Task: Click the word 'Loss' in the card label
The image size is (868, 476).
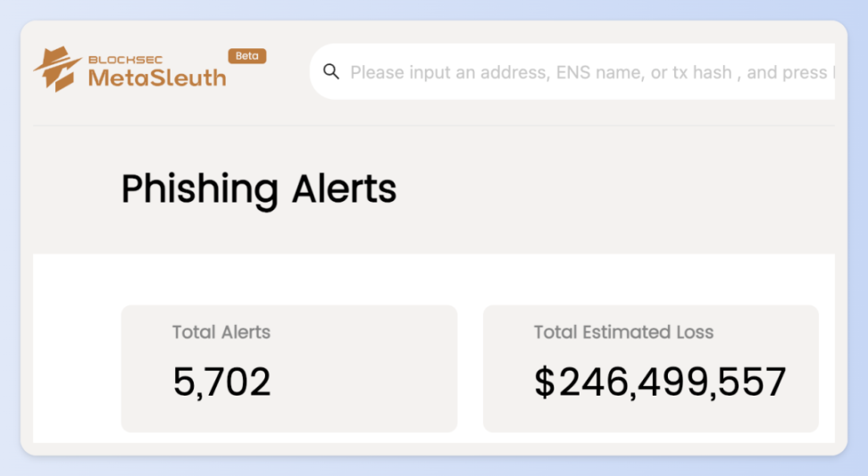Action: pyautogui.click(x=694, y=332)
